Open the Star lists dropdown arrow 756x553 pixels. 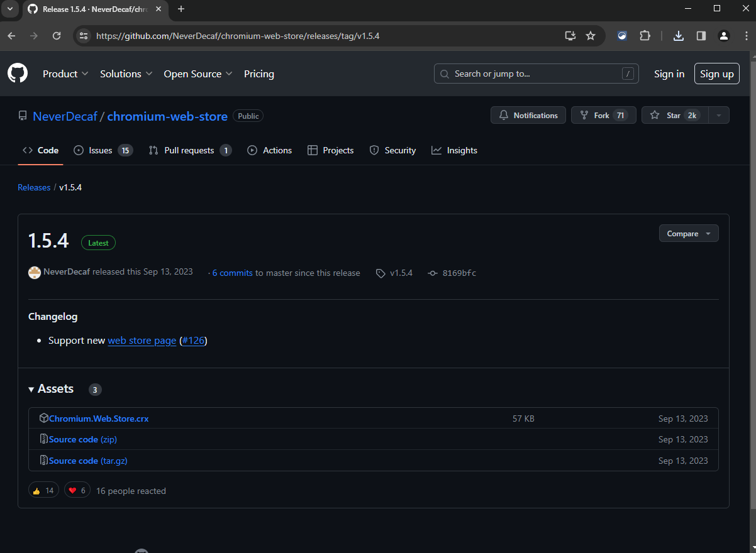(x=719, y=116)
